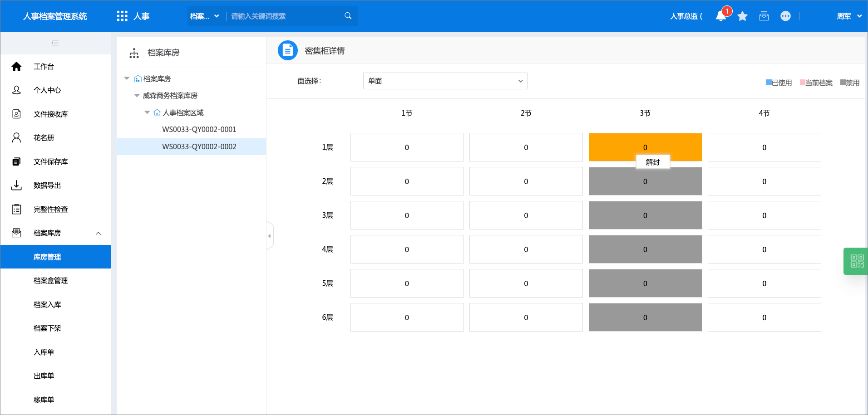Collapse the tree panel with splitter arrow

point(270,236)
